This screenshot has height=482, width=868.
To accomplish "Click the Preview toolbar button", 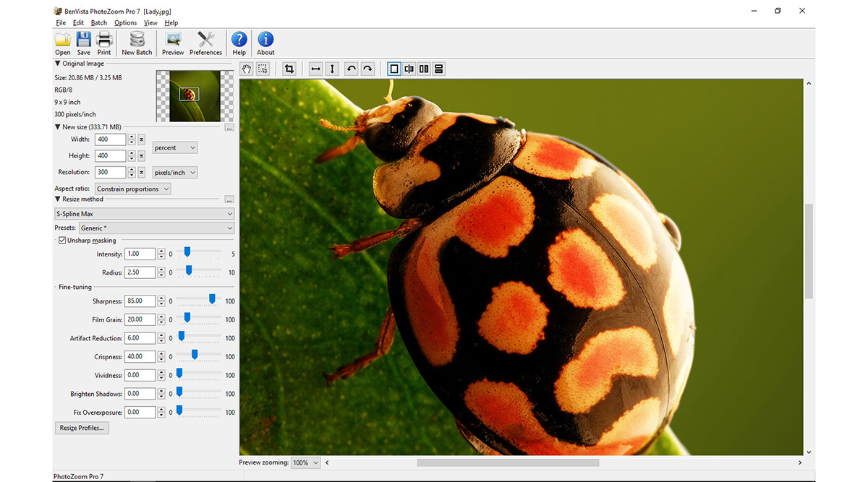I will (x=173, y=42).
